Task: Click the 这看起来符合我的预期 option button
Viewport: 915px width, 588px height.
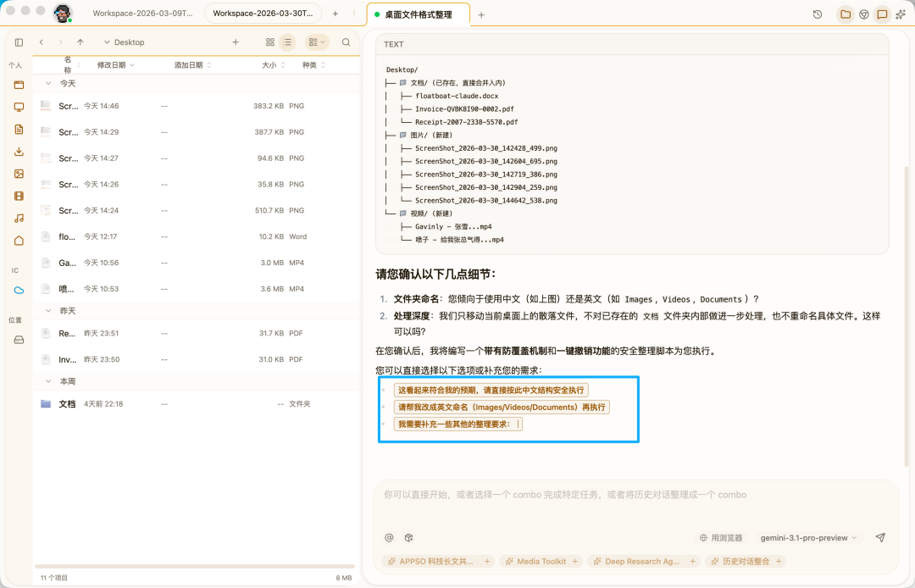Action: [x=491, y=390]
